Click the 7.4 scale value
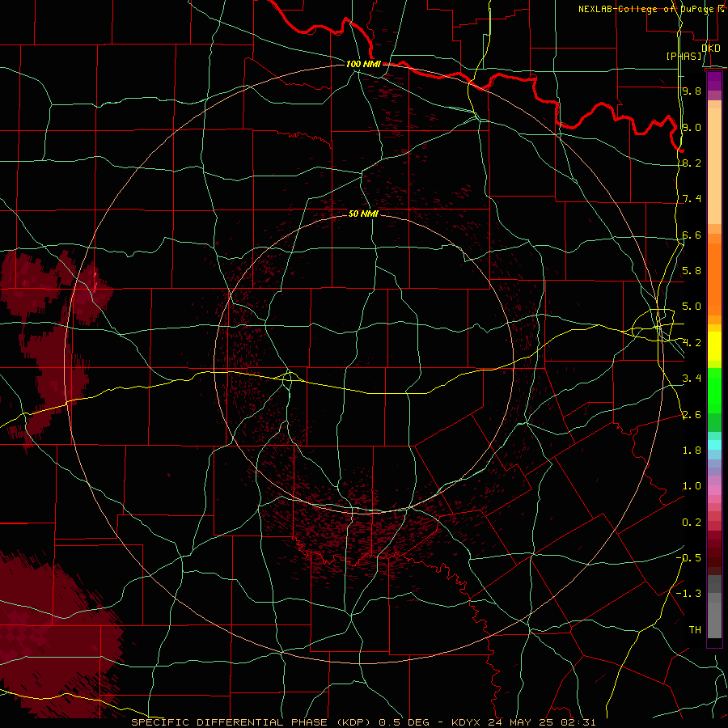 point(692,199)
